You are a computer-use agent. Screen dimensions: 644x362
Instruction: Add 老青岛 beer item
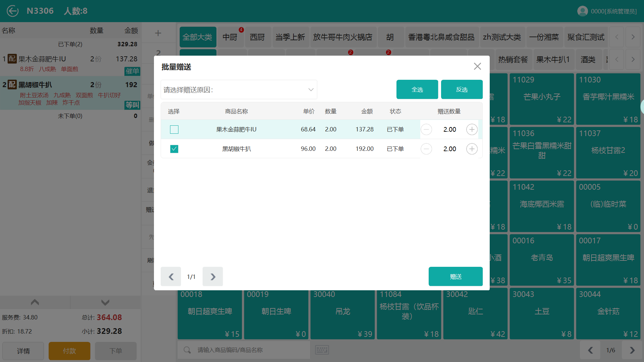[542, 260]
